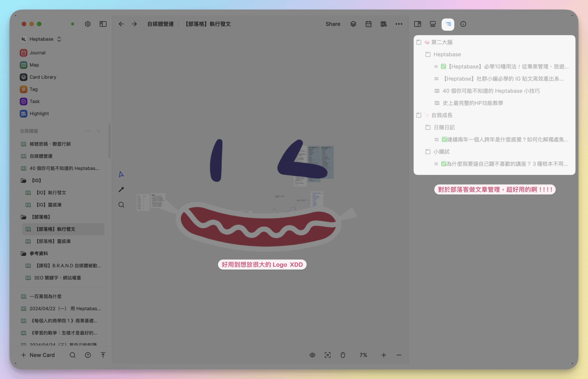588x379 pixels.
Task: Collapse the 【部落格】 folder
Action: point(24,217)
